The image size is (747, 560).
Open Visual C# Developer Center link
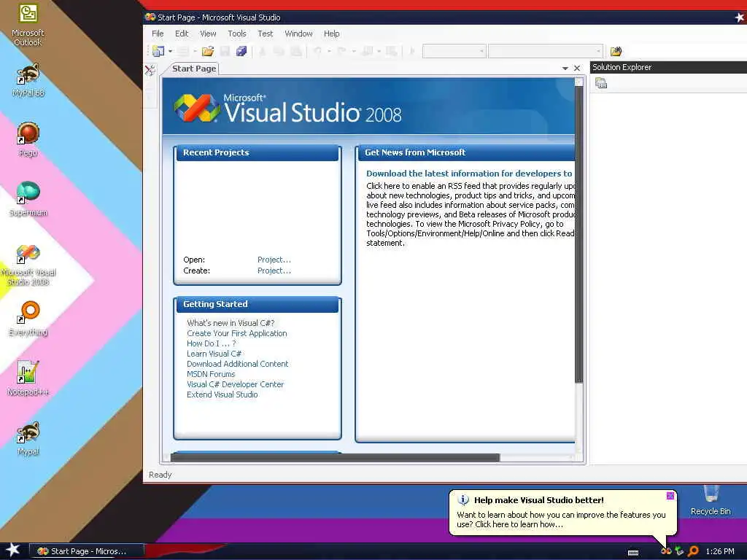coord(235,384)
